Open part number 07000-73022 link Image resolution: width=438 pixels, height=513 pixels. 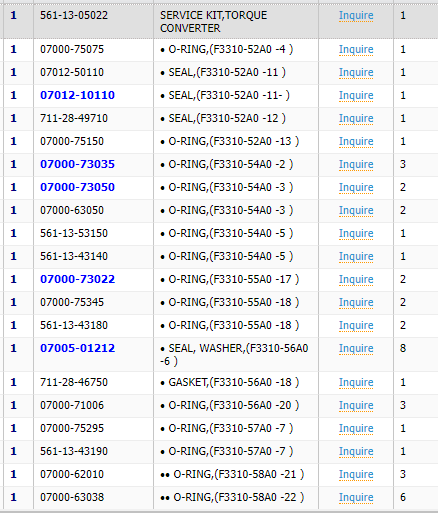click(x=77, y=279)
